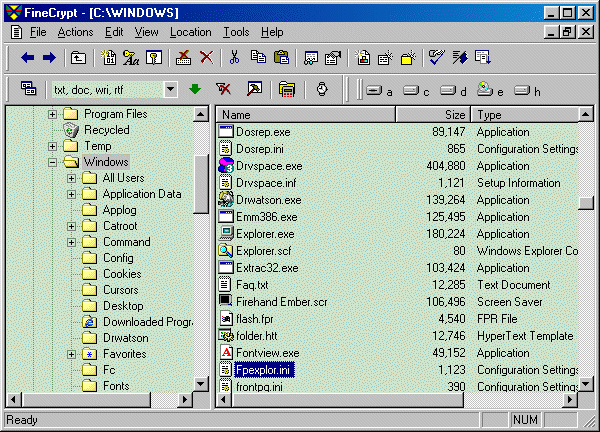The width and height of the screenshot is (600, 432).
Task: Open the Edit menu
Action: [x=114, y=32]
